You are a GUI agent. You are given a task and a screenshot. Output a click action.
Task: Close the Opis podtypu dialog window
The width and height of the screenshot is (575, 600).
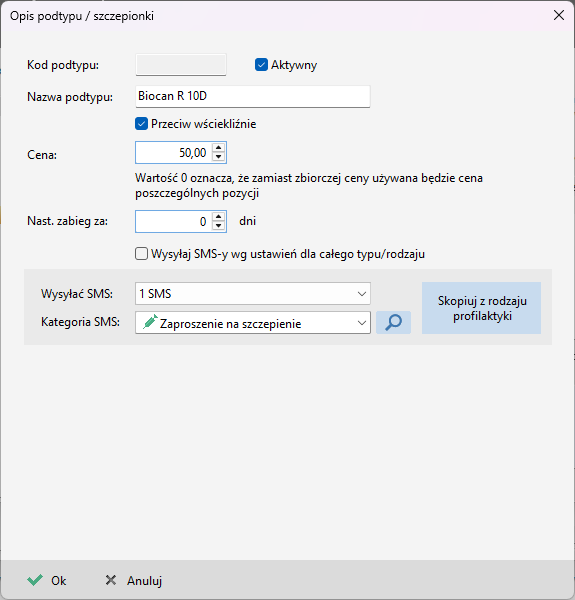pos(559,15)
